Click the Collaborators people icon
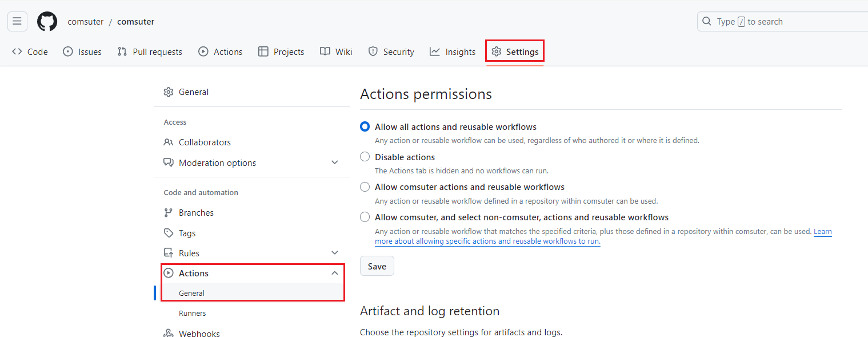The width and height of the screenshot is (868, 337). click(x=169, y=142)
